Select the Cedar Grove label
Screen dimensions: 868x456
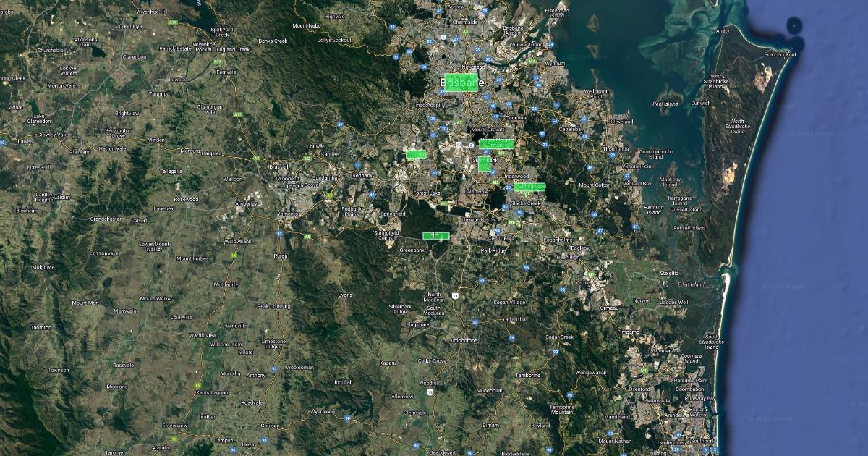pos(432,360)
